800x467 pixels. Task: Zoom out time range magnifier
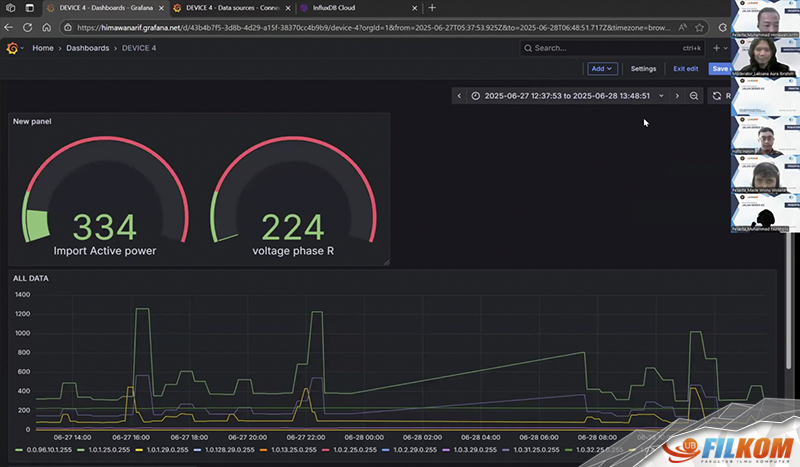pyautogui.click(x=694, y=96)
